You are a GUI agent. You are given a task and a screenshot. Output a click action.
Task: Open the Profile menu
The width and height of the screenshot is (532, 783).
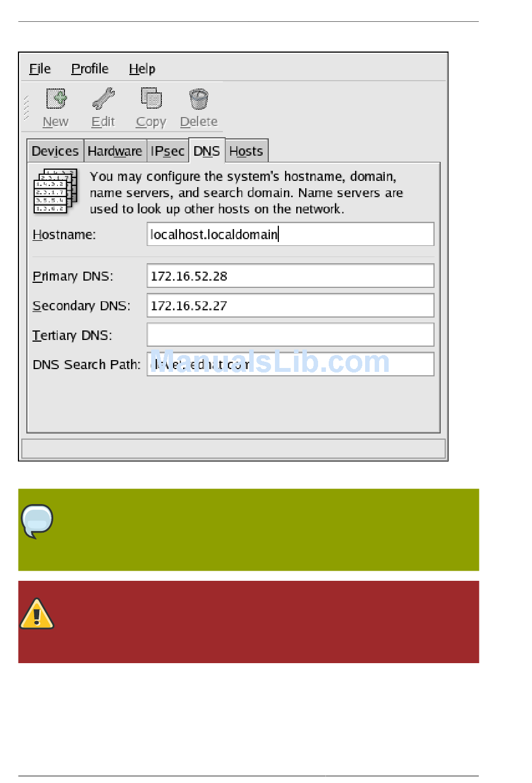(90, 69)
